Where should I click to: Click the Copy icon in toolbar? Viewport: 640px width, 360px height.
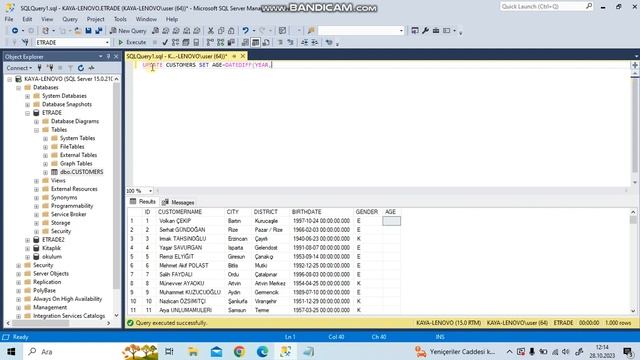click(x=221, y=31)
